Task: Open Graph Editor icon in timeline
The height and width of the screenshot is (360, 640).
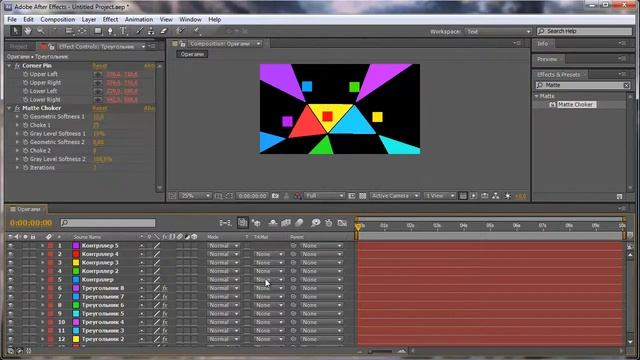Action: (342, 223)
